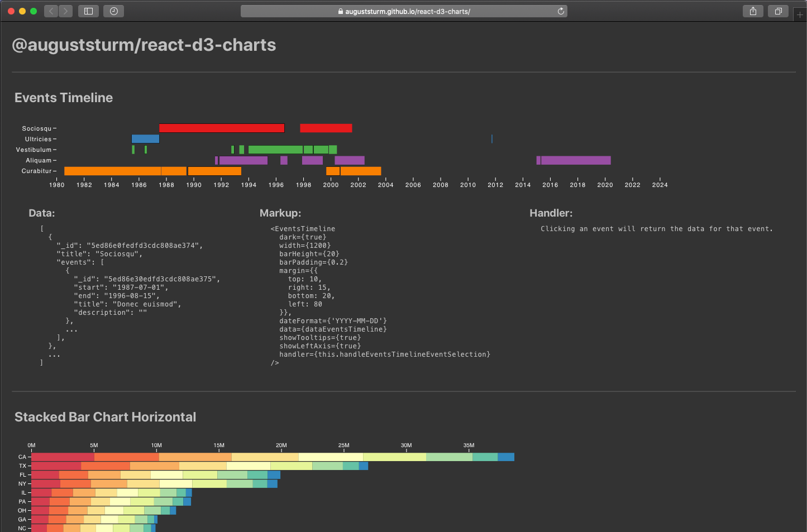Click the longest red Sociosqu event bar
Screen dimensions: 807x532
(x=222, y=128)
